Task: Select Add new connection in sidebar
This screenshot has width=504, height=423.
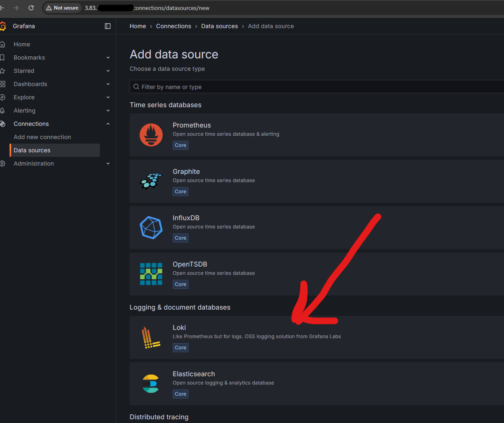Action: [x=42, y=137]
